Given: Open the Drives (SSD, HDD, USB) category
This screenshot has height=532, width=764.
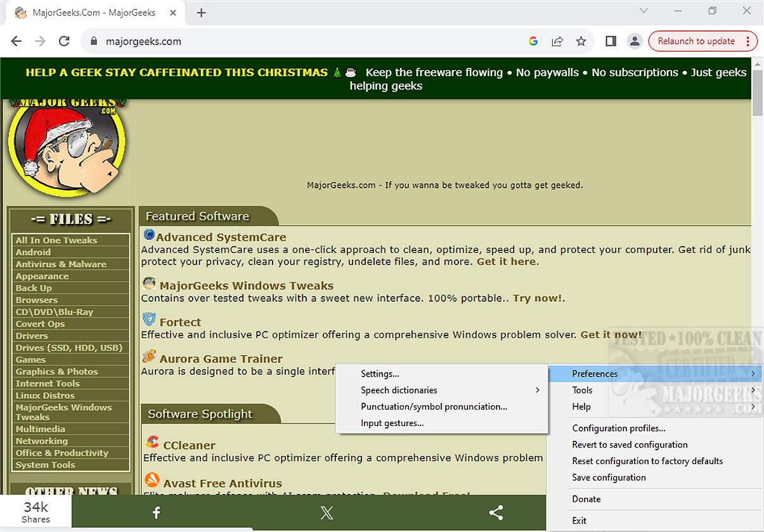Looking at the screenshot, I should click(x=68, y=347).
